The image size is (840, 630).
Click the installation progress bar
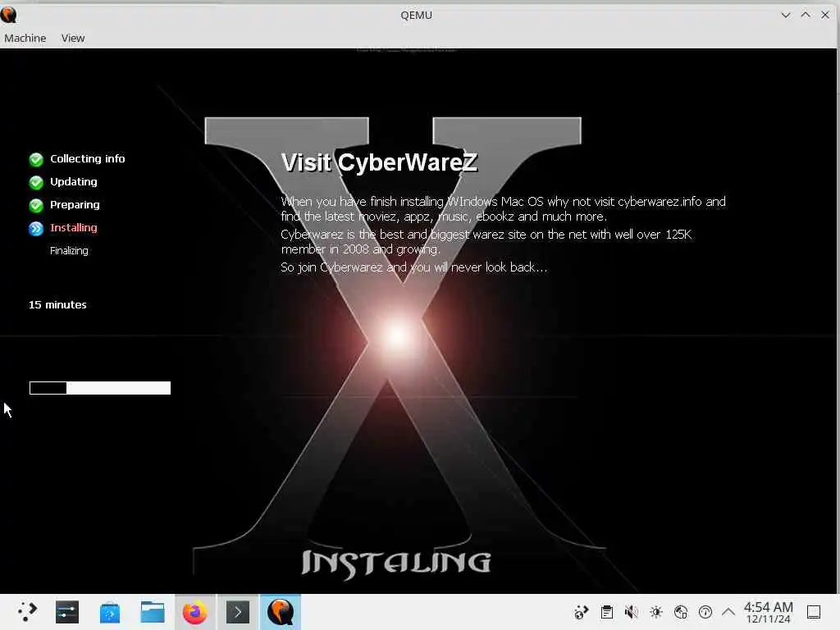(x=100, y=388)
